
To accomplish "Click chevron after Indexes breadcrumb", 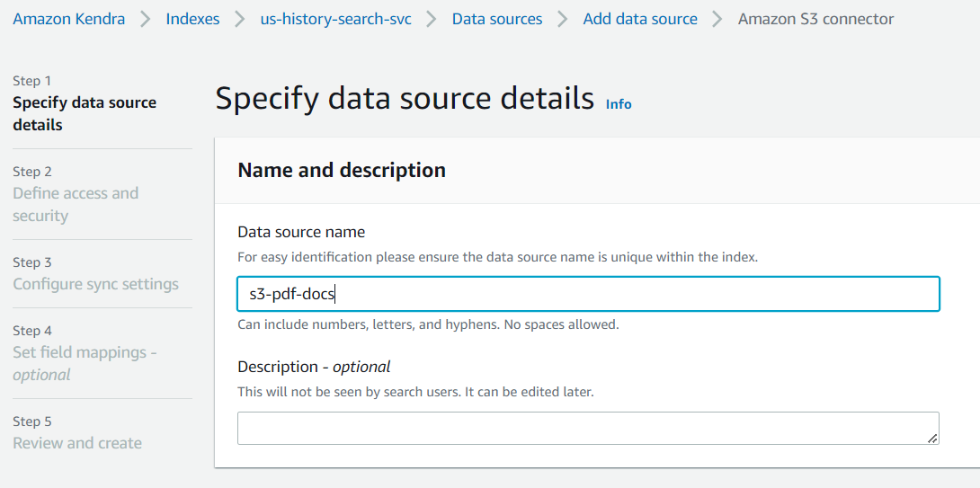I will [x=240, y=20].
